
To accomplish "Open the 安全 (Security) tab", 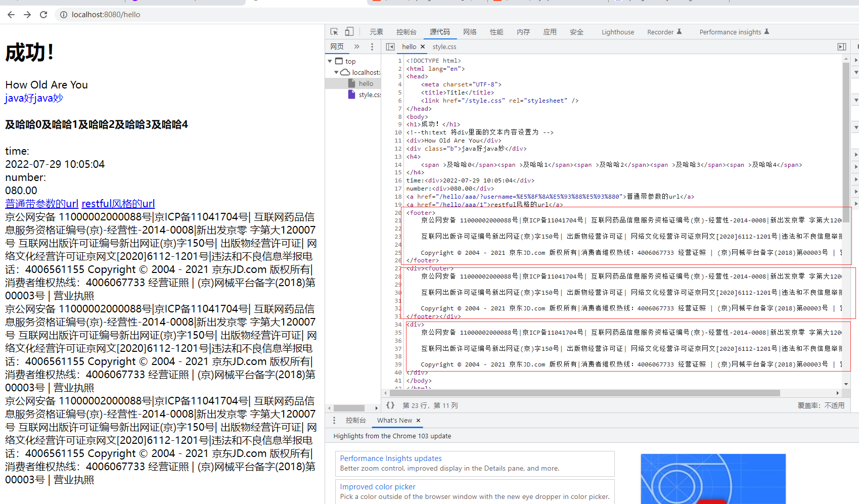I will click(x=577, y=32).
